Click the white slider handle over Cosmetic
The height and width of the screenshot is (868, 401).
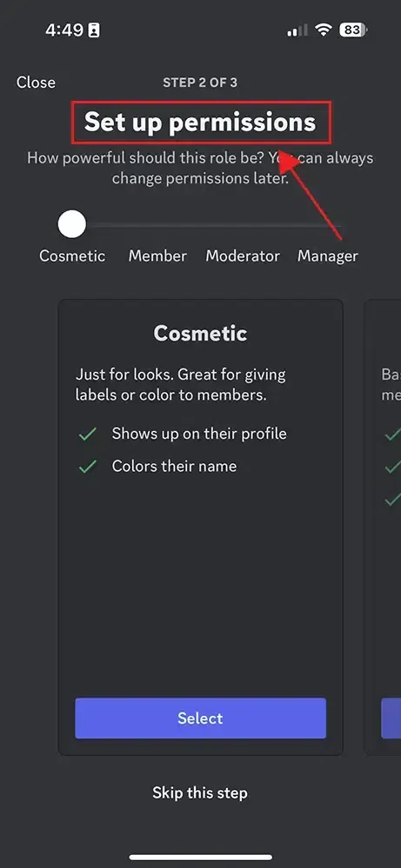(72, 224)
